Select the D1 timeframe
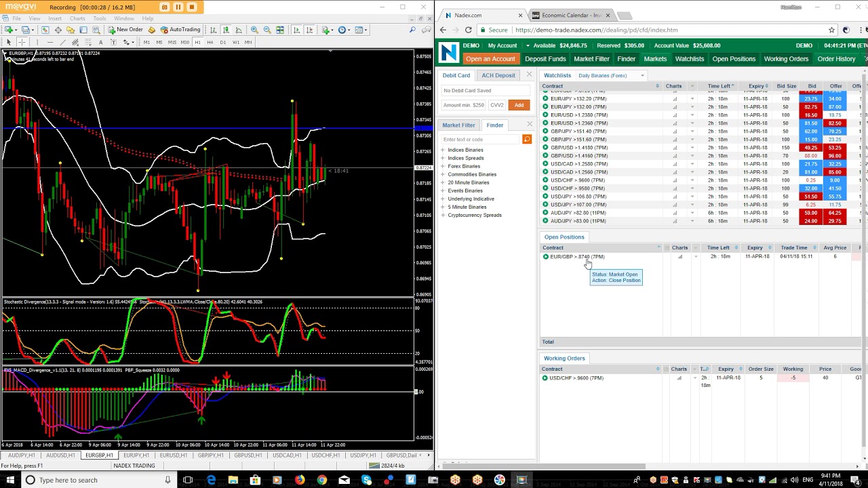The width and height of the screenshot is (868, 488). tap(222, 42)
